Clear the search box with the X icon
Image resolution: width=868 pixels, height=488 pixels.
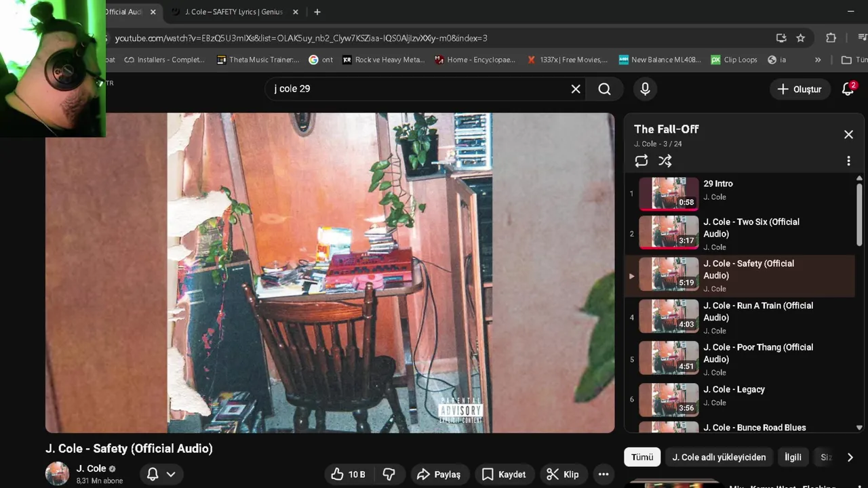pos(576,89)
